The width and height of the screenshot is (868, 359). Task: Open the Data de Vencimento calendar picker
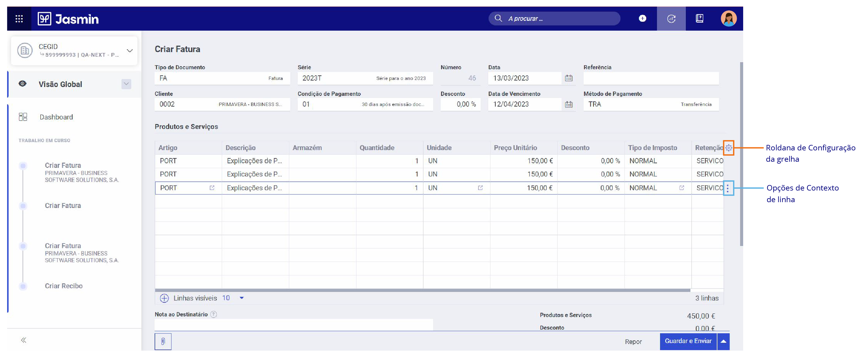[x=568, y=104]
